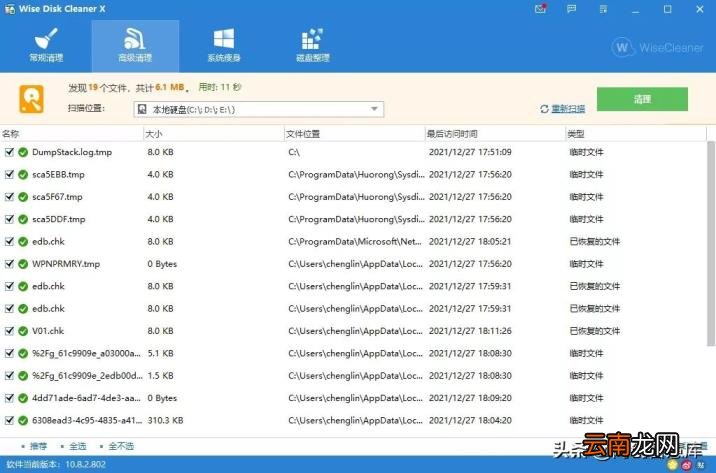Click the 5.1 KB size cell
Image resolution: width=716 pixels, height=473 pixels.
click(160, 353)
